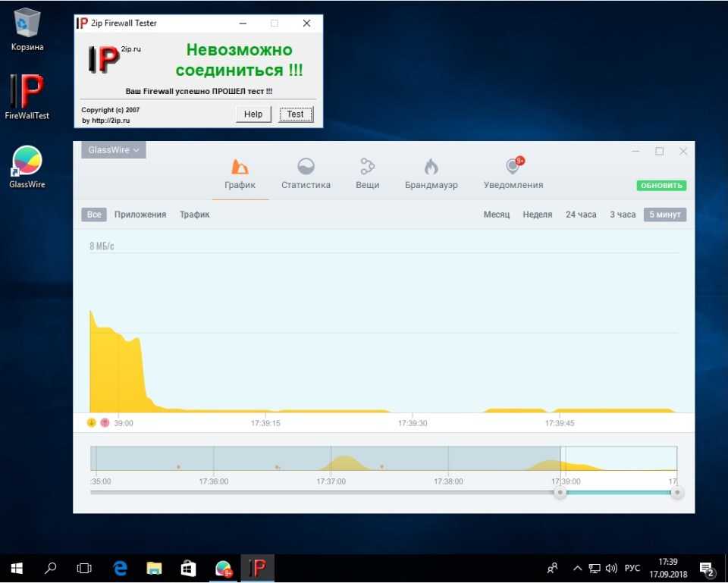Maximize the GlassWire window

(659, 151)
